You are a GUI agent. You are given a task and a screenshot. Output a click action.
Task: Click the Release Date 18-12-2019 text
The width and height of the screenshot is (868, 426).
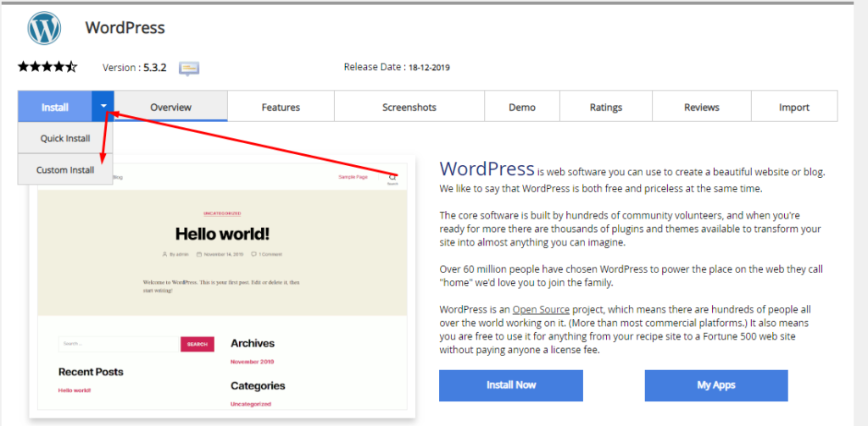[x=397, y=68]
